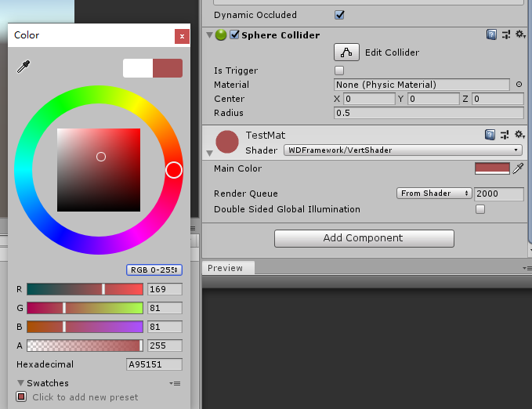Click the Edit Collider button
This screenshot has height=409, width=532.
(x=346, y=52)
